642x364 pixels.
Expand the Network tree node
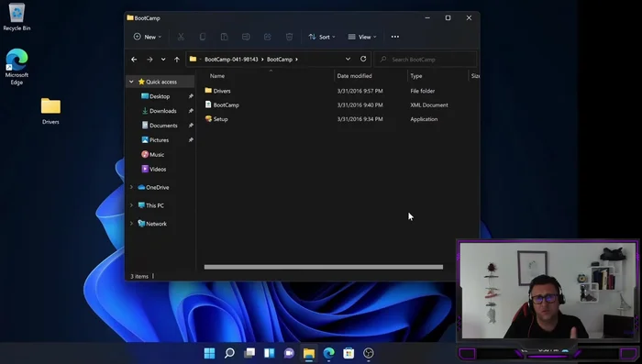pos(131,224)
